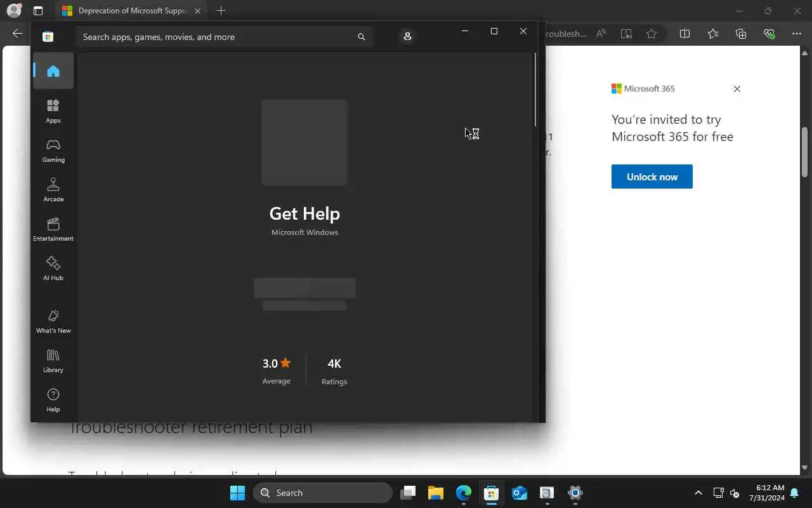The width and height of the screenshot is (812, 508).
Task: Click the Edge page vertical scrollbar
Action: click(x=804, y=152)
